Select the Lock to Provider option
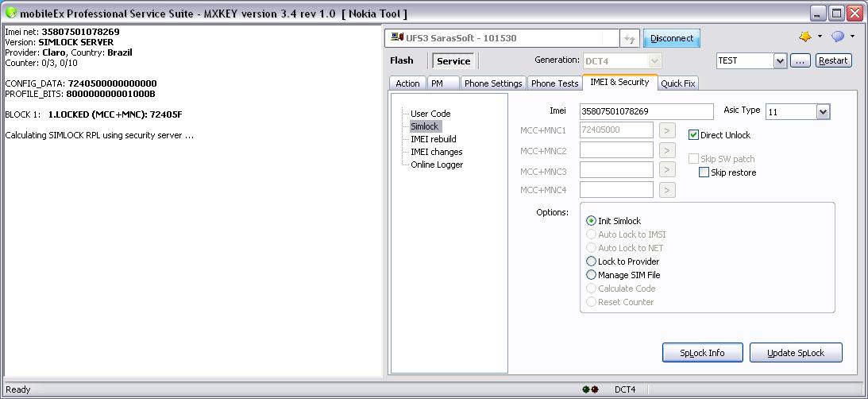 pyautogui.click(x=591, y=261)
